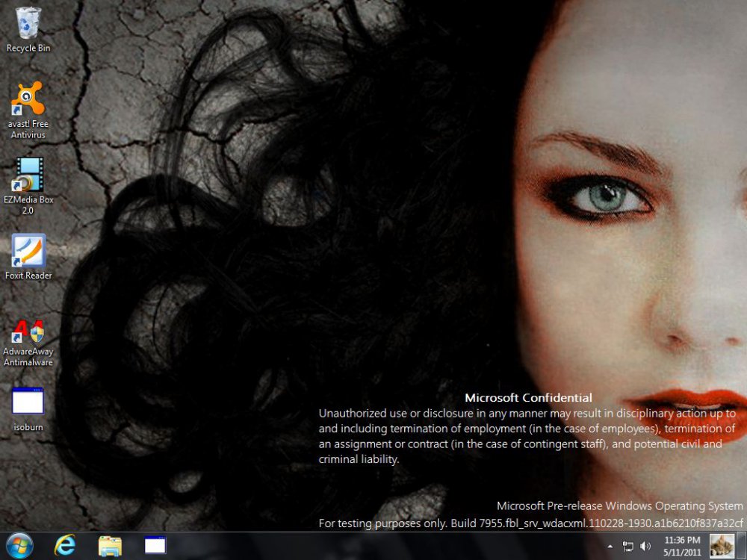Screen dimensions: 747x560
Task: Click the 5/11/2011 date in tray
Action: (681, 552)
